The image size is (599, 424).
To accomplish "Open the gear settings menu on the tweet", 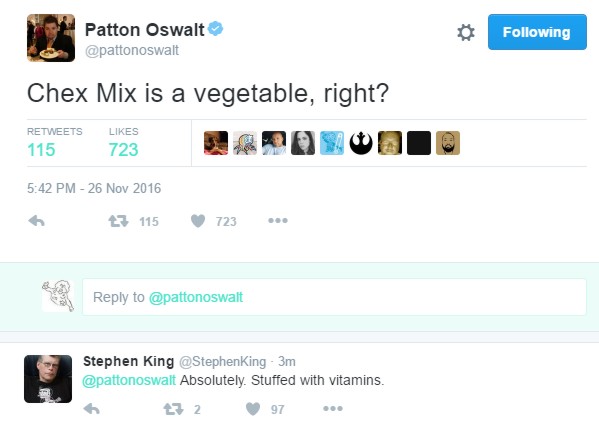I will (x=466, y=32).
